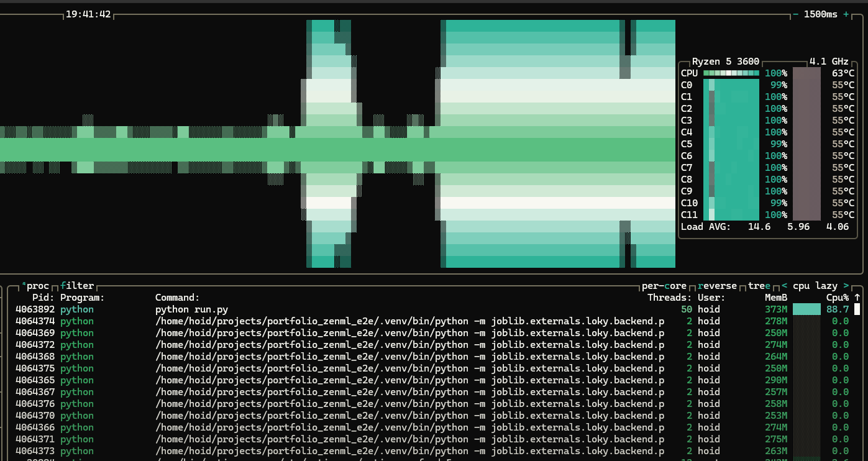This screenshot has height=461, width=868.
Task: Expand Ryzen 5 3600 CPU box title
Action: point(726,62)
